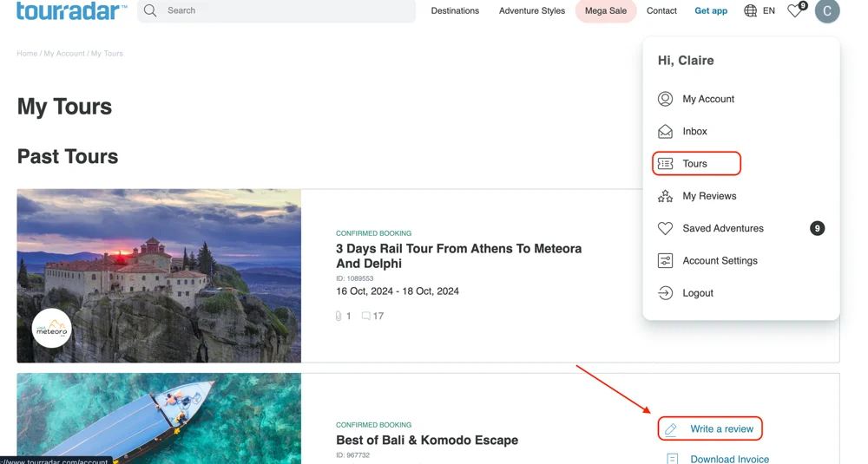The height and width of the screenshot is (464, 868).
Task: Open the Contact page
Action: [661, 10]
